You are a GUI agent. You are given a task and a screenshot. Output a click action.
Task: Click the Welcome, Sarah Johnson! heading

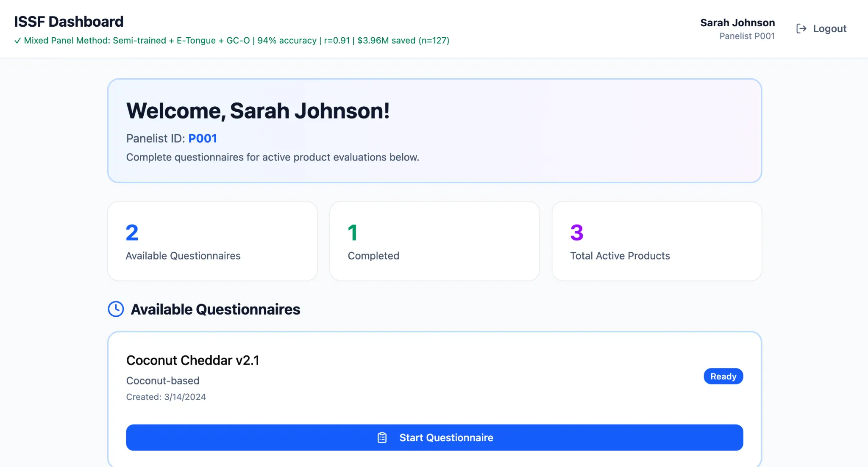pyautogui.click(x=258, y=111)
